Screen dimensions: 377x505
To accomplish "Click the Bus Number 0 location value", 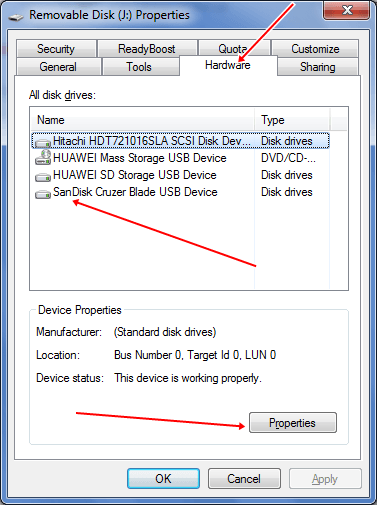I will coord(195,355).
